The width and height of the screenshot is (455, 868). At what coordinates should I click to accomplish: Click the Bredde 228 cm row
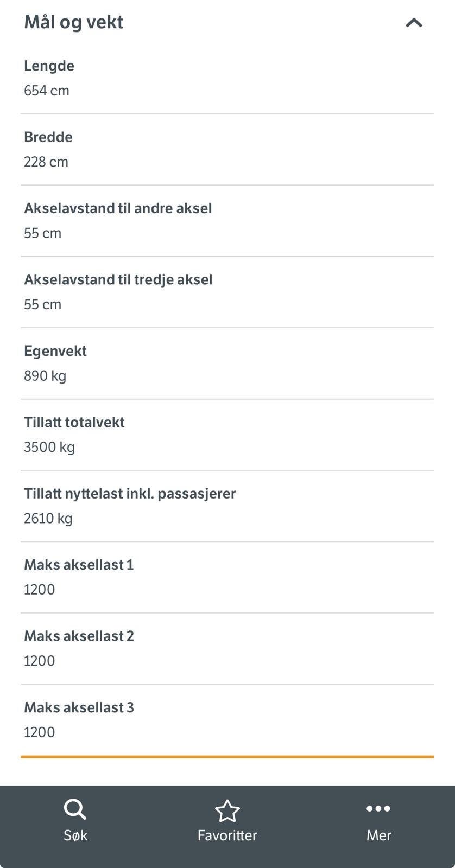click(x=227, y=150)
